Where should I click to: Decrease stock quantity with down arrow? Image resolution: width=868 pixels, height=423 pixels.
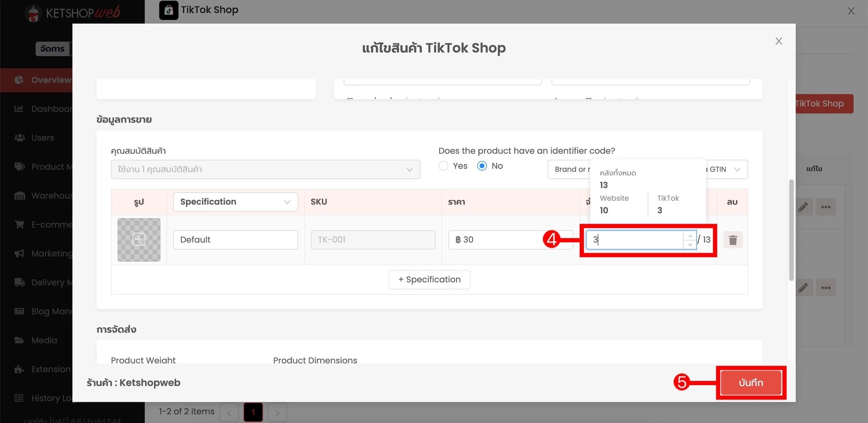pyautogui.click(x=690, y=245)
